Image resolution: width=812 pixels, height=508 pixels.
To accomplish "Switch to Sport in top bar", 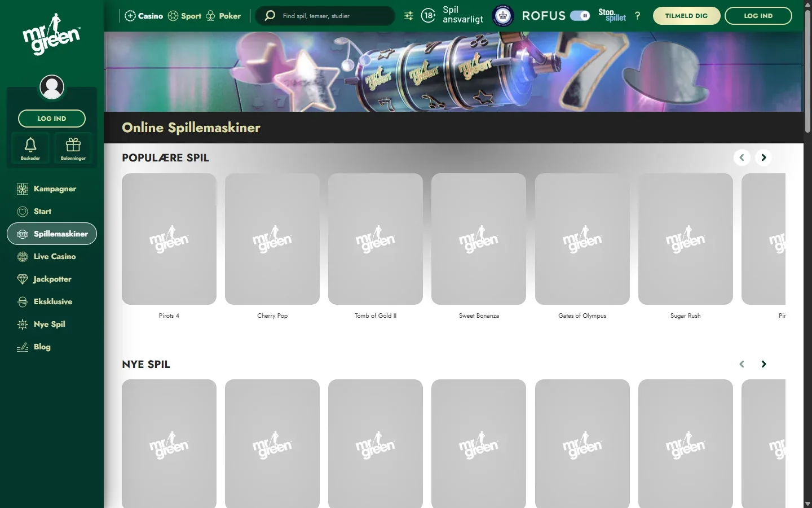I will (x=184, y=16).
